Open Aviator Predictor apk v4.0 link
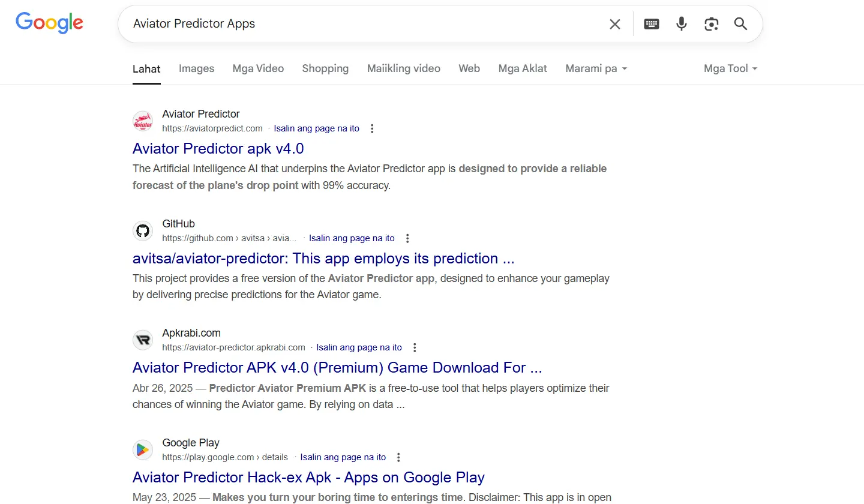 point(218,148)
